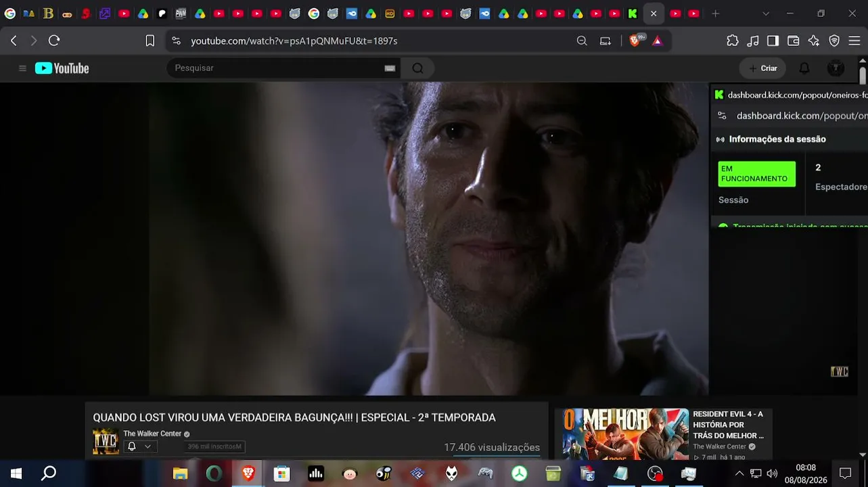Click the Informações da sessão heading
Viewport: 868px width, 487px height.
pos(777,139)
